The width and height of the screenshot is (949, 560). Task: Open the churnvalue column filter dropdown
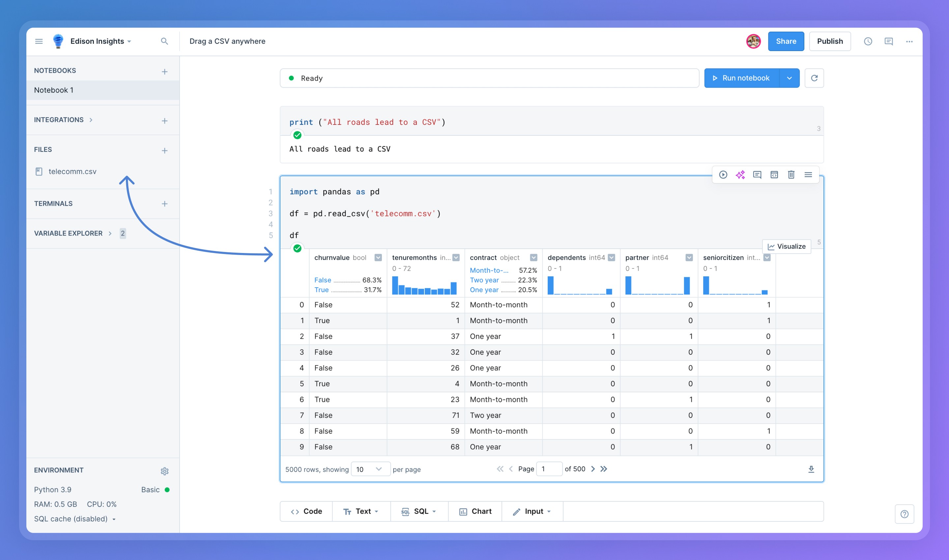[x=378, y=258]
